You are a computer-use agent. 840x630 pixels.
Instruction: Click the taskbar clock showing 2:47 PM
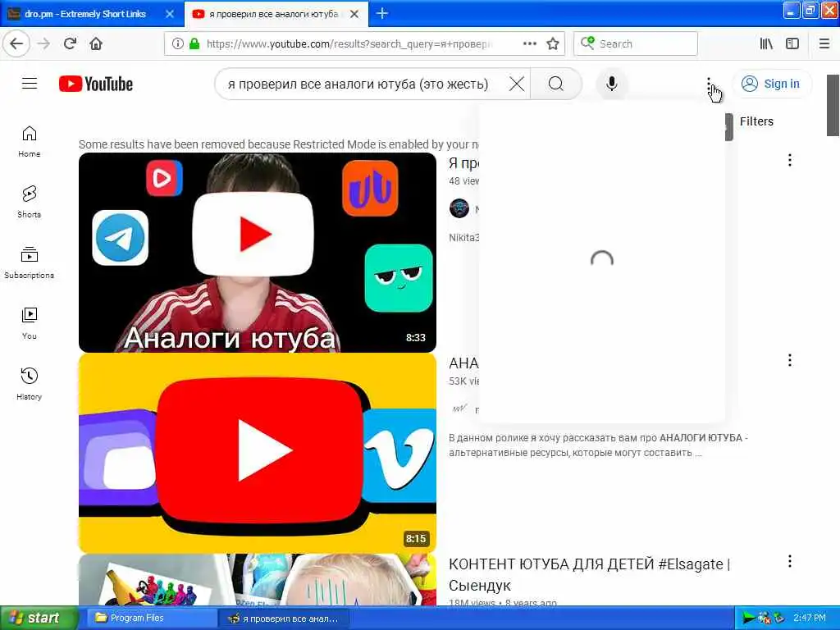pyautogui.click(x=809, y=619)
